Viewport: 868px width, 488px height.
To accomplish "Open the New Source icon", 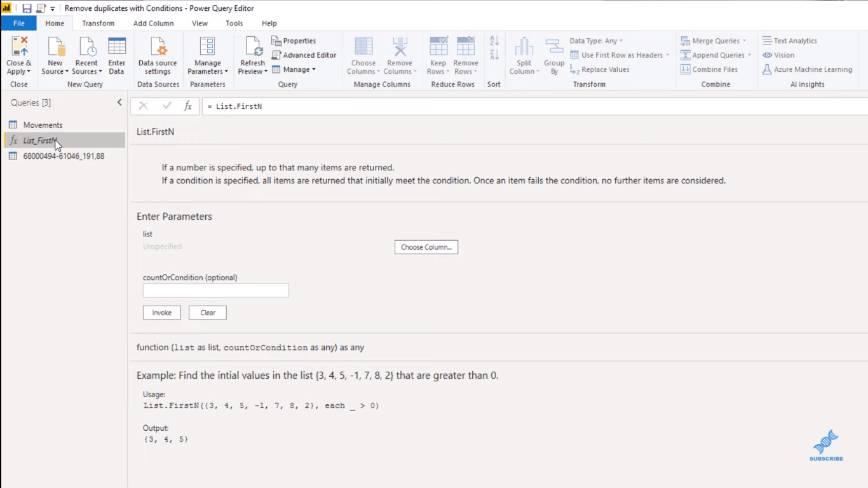I will (55, 47).
